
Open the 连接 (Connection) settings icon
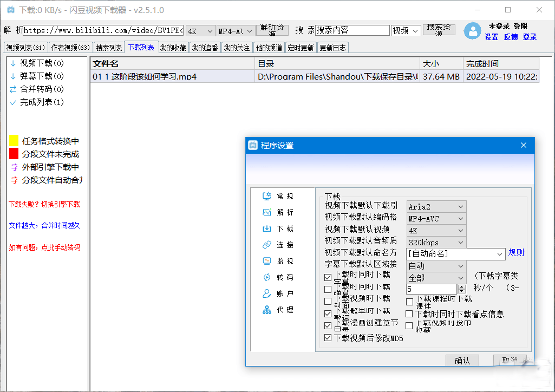coord(266,245)
